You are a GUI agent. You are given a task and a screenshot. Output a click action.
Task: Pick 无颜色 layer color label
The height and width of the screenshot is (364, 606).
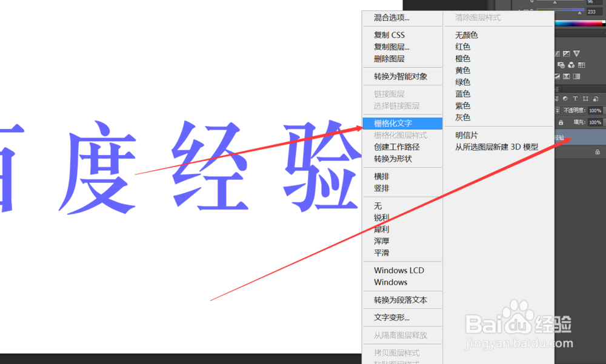click(x=467, y=35)
